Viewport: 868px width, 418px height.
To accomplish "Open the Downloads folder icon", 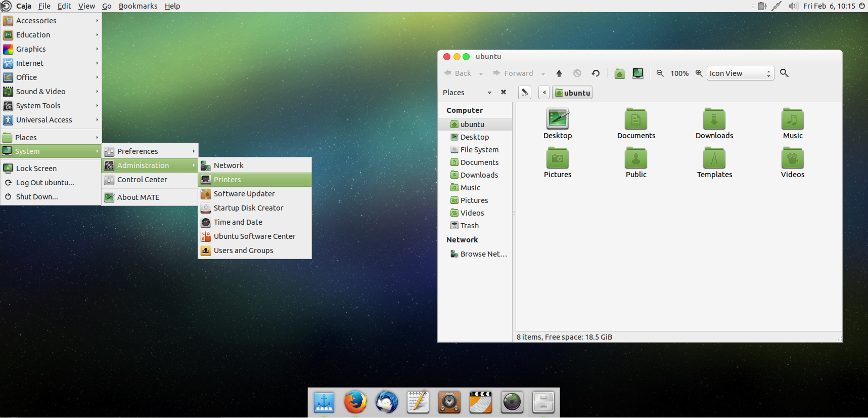I will click(x=714, y=119).
